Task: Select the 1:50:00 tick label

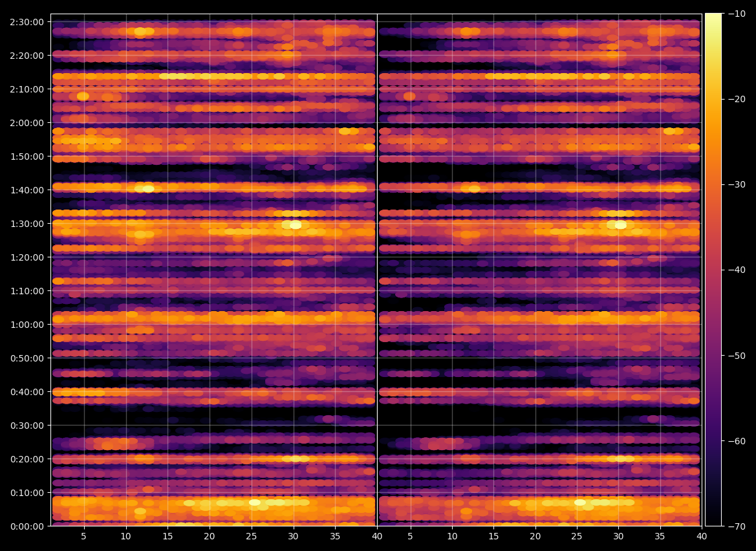Action: click(27, 157)
